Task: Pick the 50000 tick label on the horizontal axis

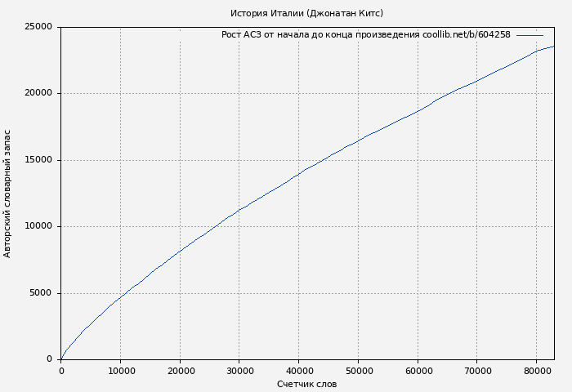Action: tap(358, 370)
